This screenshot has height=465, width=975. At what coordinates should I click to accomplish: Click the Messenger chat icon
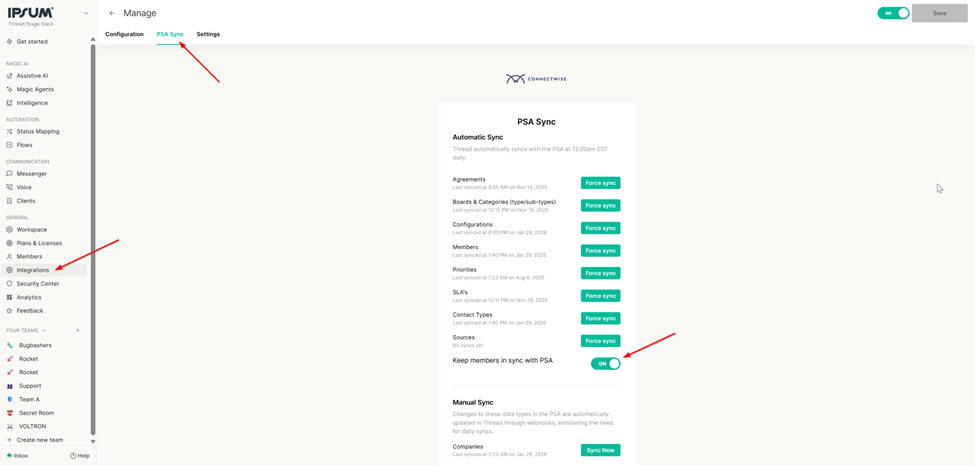pyautogui.click(x=10, y=174)
